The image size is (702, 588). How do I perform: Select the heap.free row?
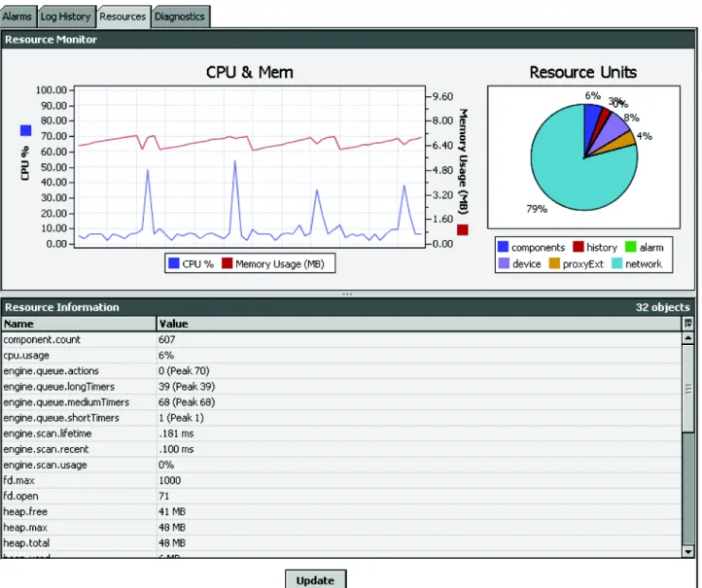coord(342,512)
